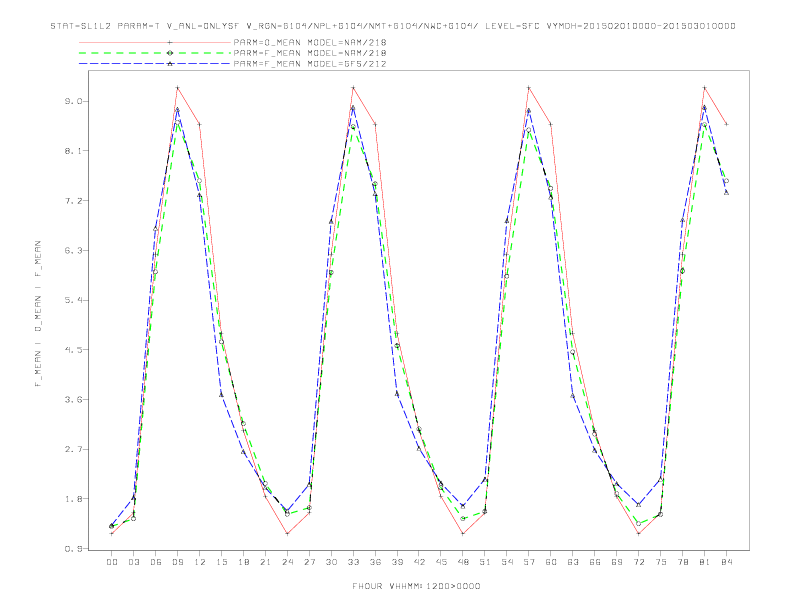Click y-axis tick label 4.5

tap(73, 350)
